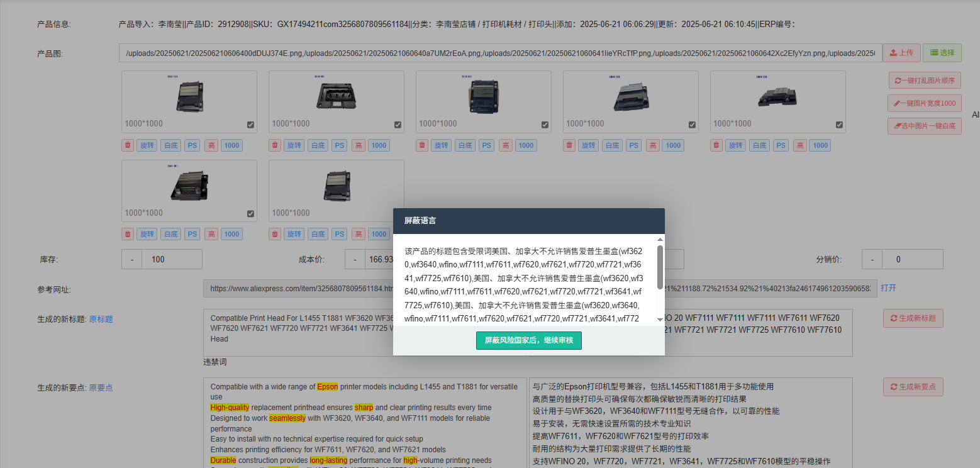Uncheck the first product image checkbox
The width and height of the screenshot is (980, 468).
point(251,125)
